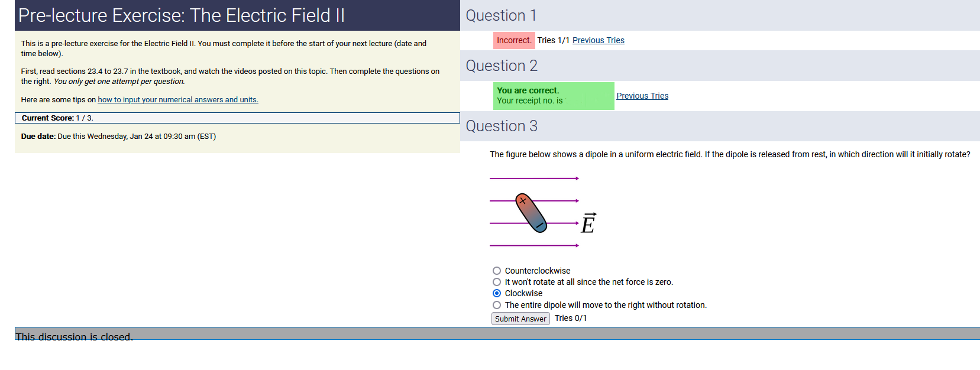The image size is (980, 370).
Task: Click the plus sign on the dipole
Action: [522, 201]
